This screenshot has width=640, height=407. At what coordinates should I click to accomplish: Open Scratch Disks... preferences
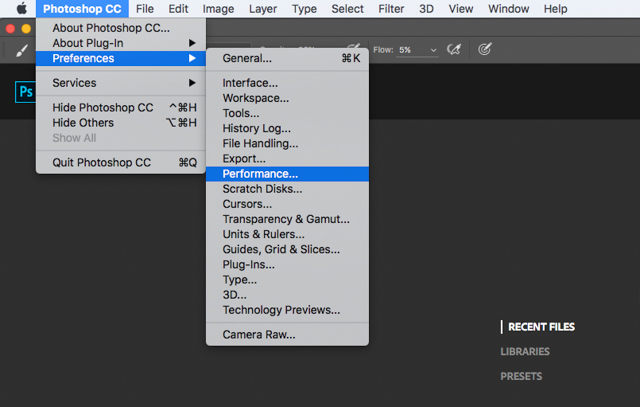click(x=287, y=189)
